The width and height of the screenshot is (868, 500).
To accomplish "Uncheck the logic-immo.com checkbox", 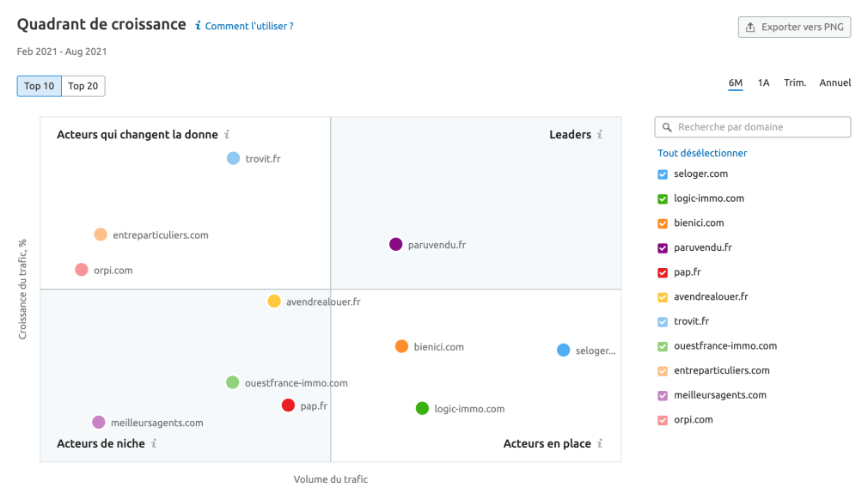I will (x=663, y=199).
